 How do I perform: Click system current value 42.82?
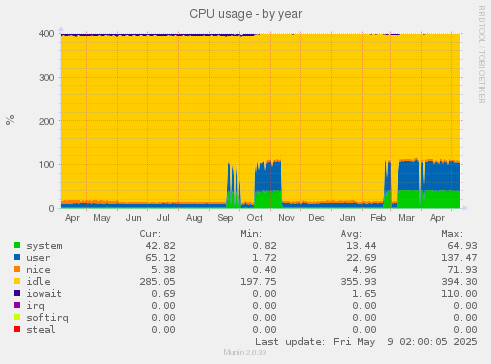[160, 246]
